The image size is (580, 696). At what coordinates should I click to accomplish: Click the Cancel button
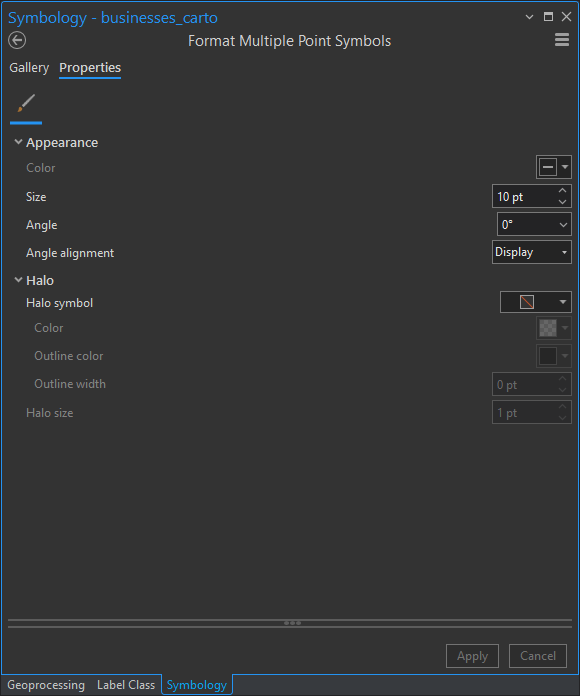[537, 656]
